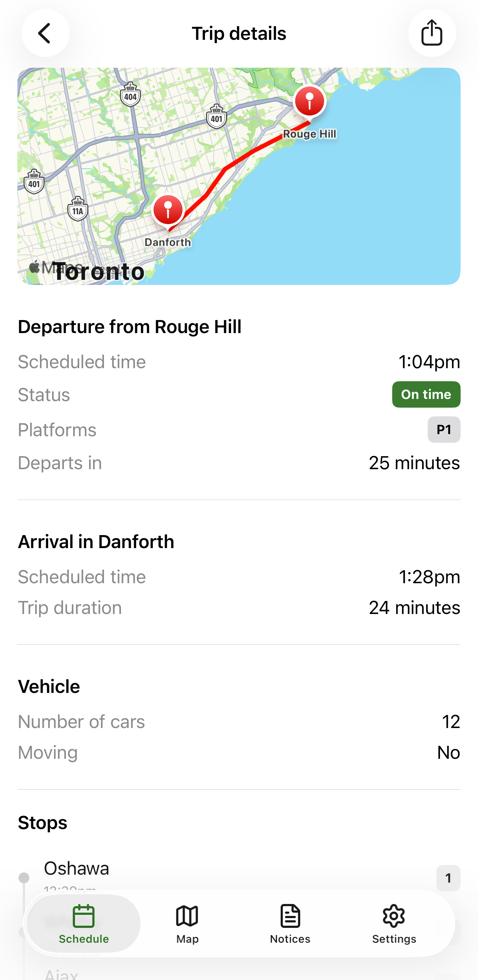Image resolution: width=478 pixels, height=980 pixels.
Task: Select the Oshawa stop
Action: tap(76, 869)
